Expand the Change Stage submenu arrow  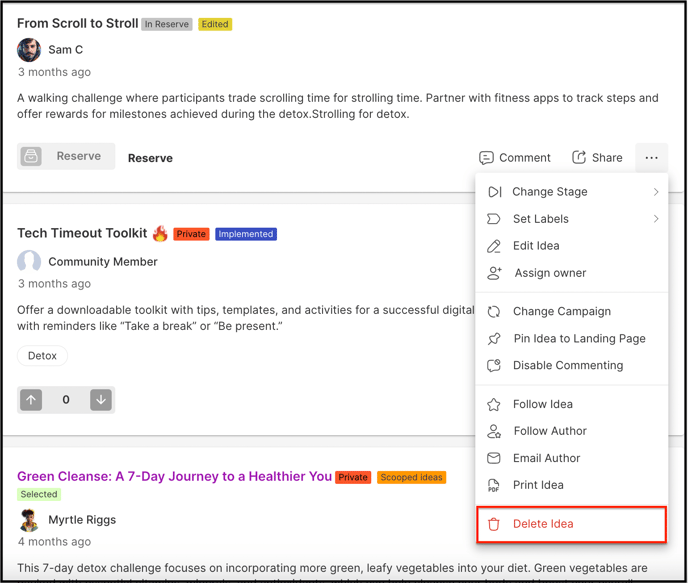(x=656, y=192)
